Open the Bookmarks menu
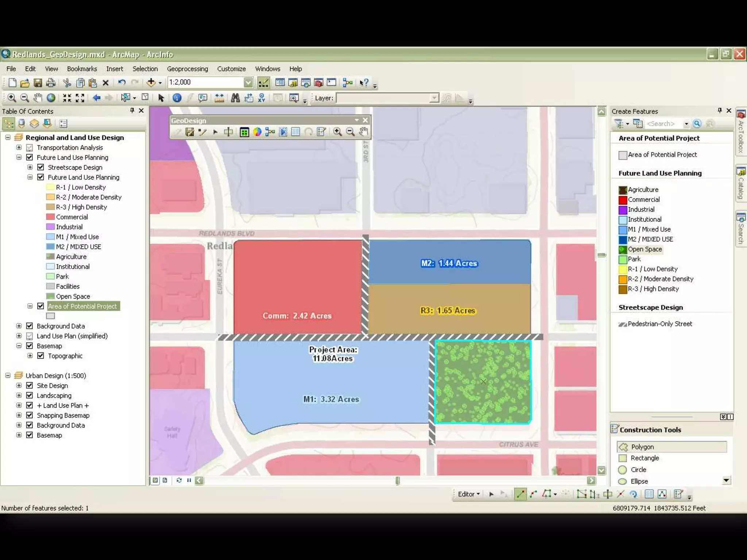 point(82,69)
